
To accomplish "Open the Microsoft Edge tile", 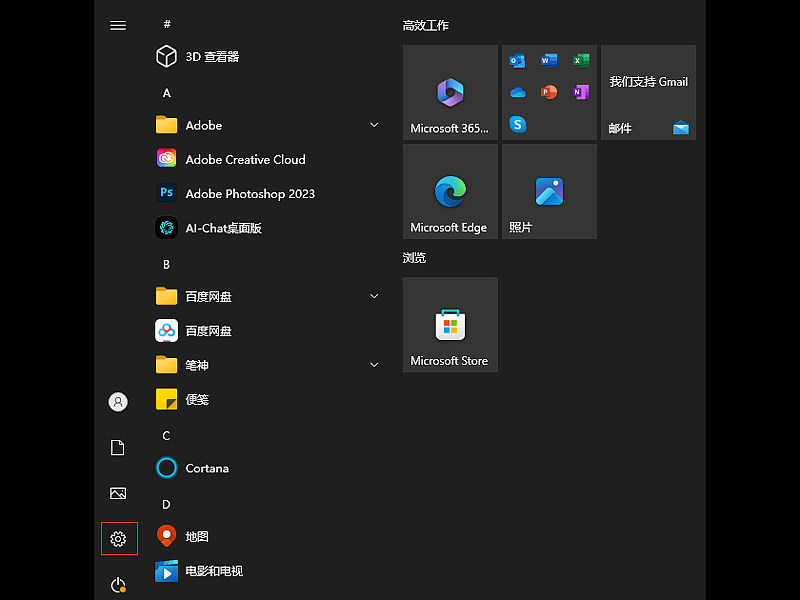I will coord(451,191).
